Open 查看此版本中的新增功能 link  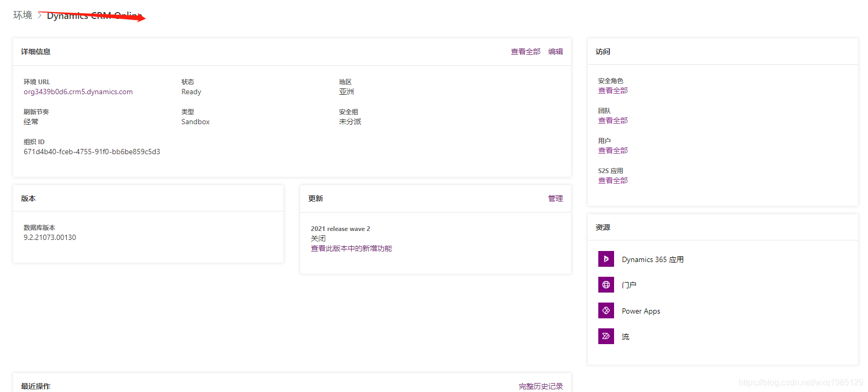tap(351, 248)
